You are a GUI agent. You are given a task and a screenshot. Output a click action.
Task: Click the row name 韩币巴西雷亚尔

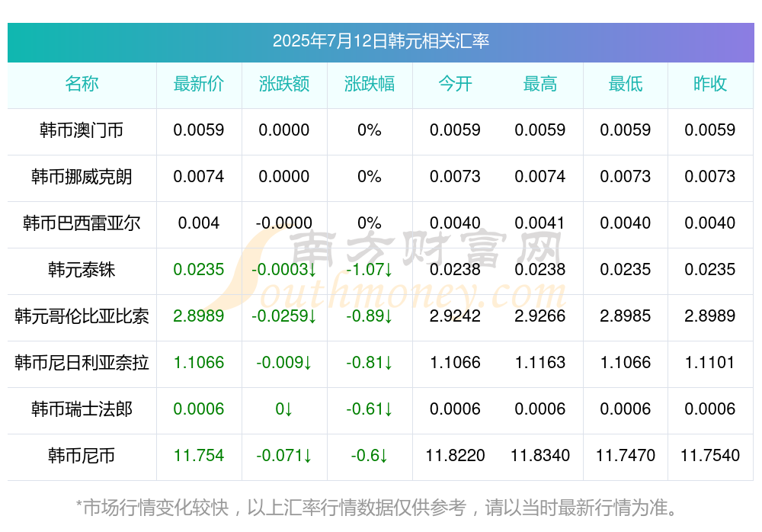tap(82, 223)
